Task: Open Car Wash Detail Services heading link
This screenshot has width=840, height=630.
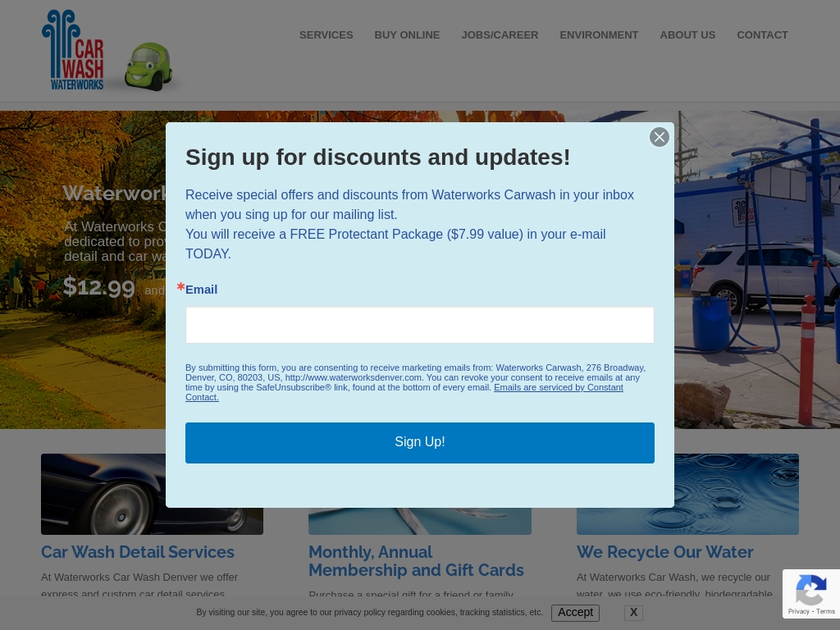Action: click(138, 552)
